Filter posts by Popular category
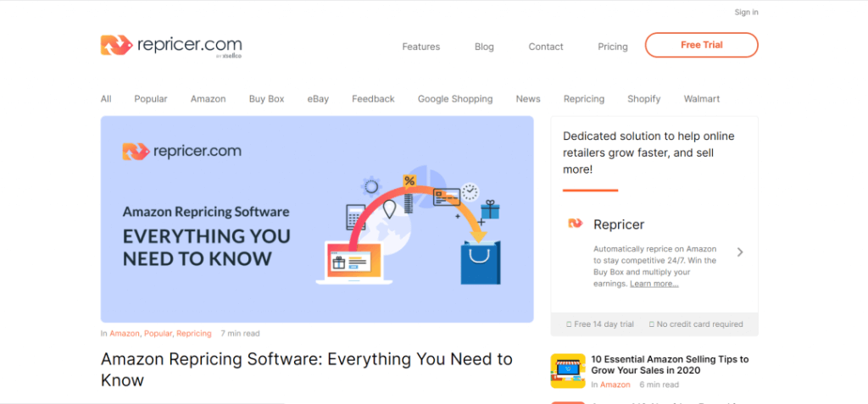This screenshot has height=404, width=868. point(151,99)
